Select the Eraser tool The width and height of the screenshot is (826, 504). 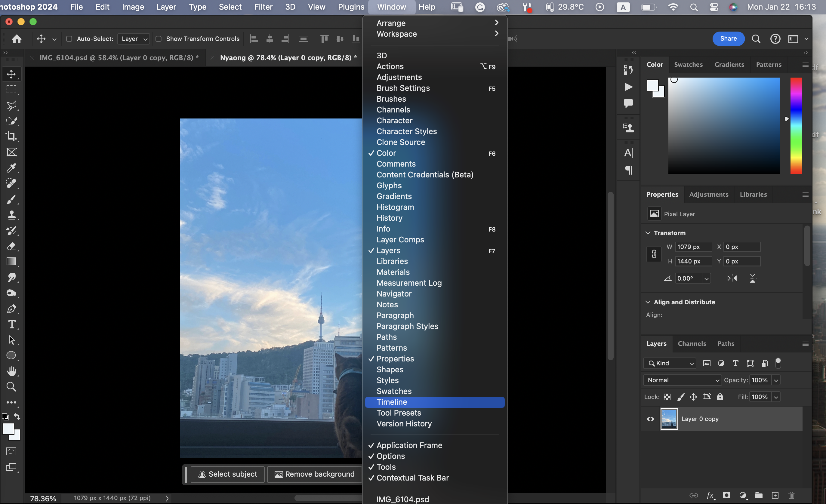11,246
